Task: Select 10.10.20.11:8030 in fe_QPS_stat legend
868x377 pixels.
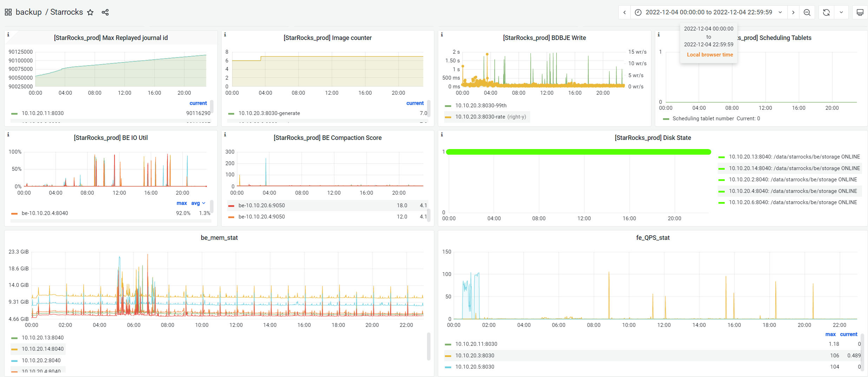Action: point(476,344)
